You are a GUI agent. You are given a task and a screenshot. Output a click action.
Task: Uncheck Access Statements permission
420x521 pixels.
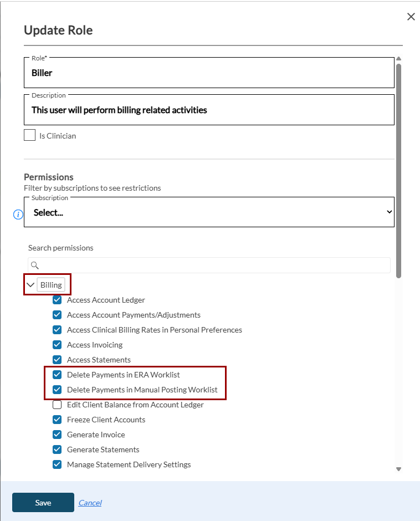(x=57, y=360)
